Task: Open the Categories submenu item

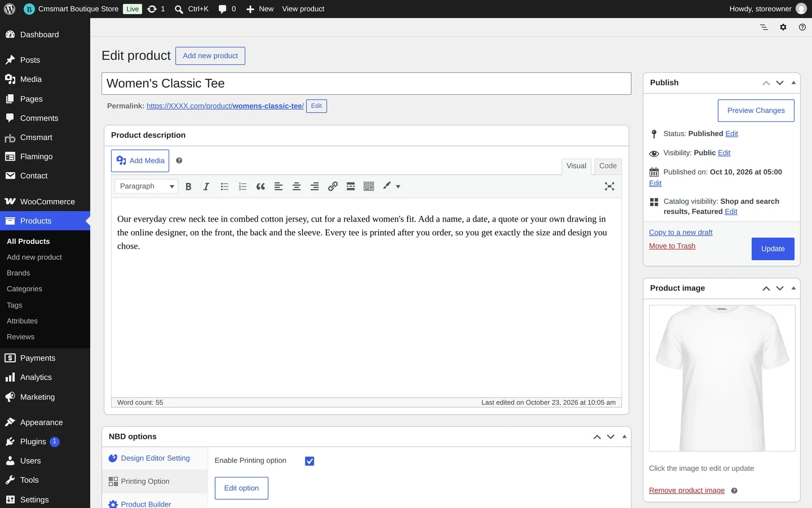Action: click(x=24, y=289)
